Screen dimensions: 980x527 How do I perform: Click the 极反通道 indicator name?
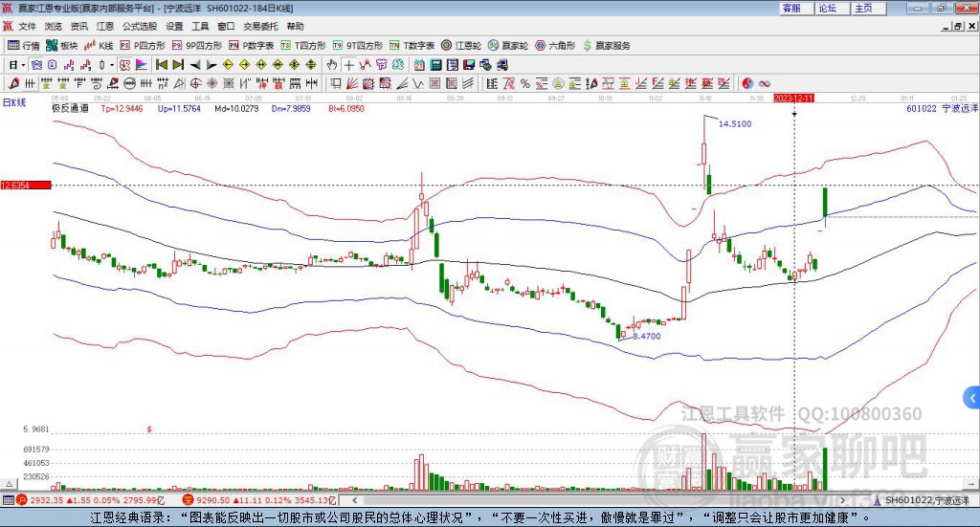pos(70,109)
